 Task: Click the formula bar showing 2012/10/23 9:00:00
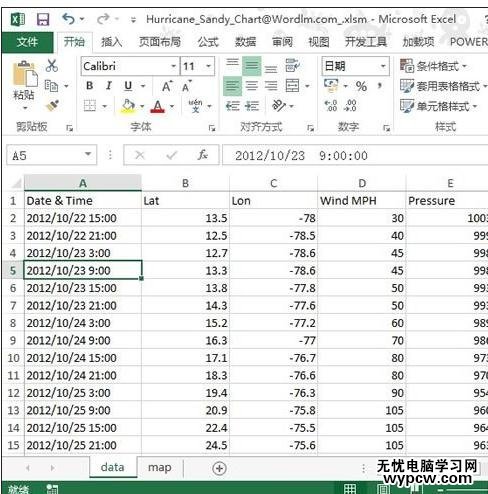pyautogui.click(x=355, y=155)
